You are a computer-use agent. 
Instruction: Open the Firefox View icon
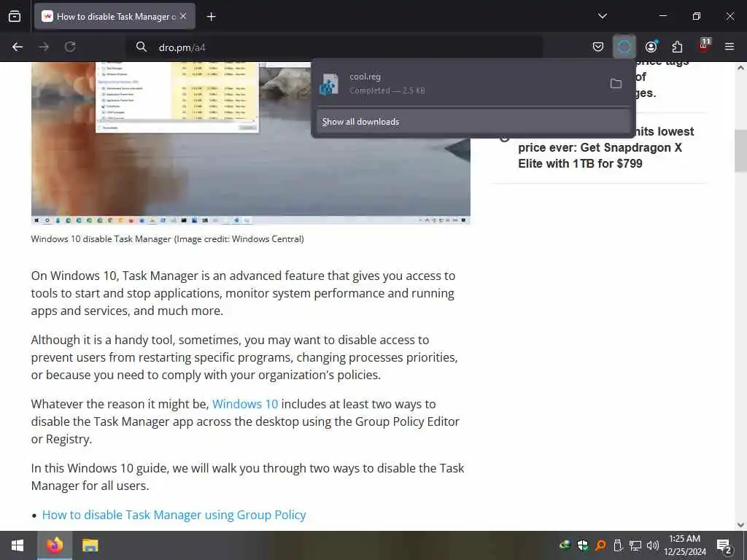(15, 17)
